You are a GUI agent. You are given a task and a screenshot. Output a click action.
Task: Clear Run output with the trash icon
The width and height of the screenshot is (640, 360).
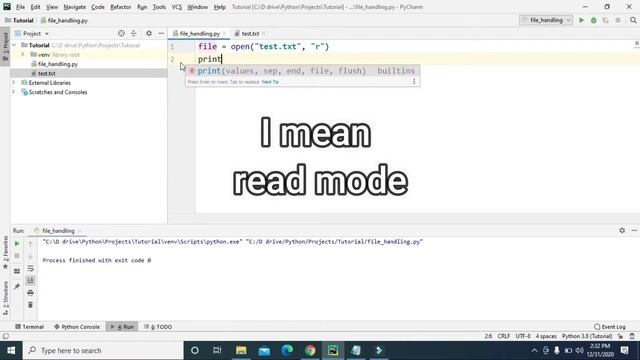(x=30, y=305)
